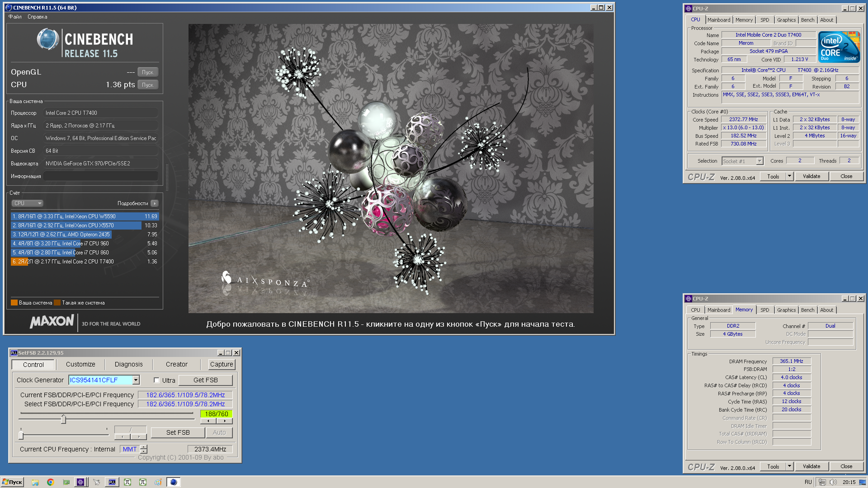
Task: Open the volume speaker icon in the system tray
Action: [x=833, y=482]
